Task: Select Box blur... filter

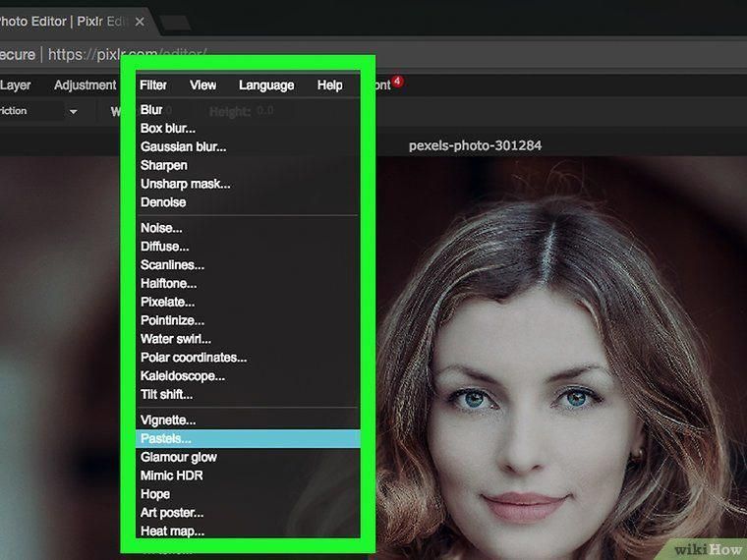Action: (248, 128)
